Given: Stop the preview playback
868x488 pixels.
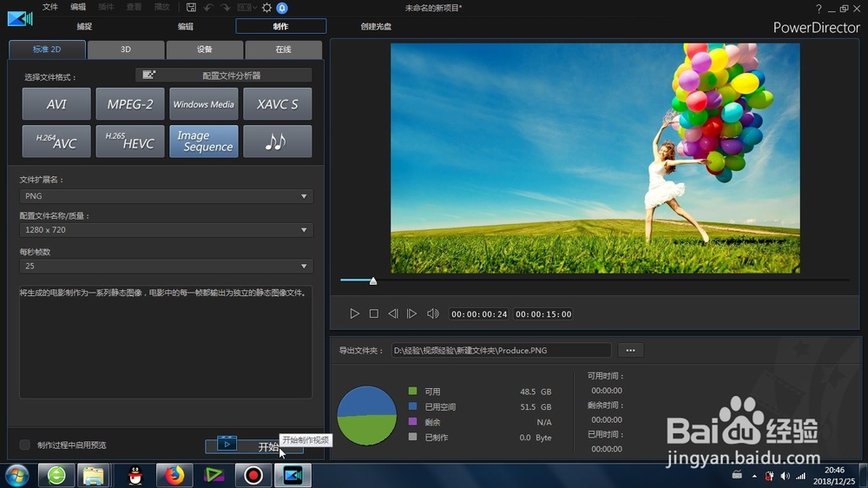Looking at the screenshot, I should click(x=373, y=313).
